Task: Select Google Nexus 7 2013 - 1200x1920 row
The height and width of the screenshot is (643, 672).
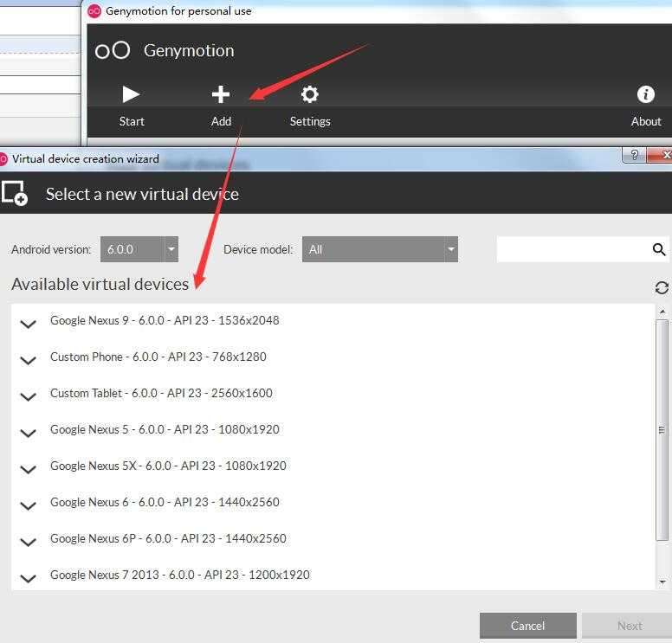Action: tap(333, 575)
